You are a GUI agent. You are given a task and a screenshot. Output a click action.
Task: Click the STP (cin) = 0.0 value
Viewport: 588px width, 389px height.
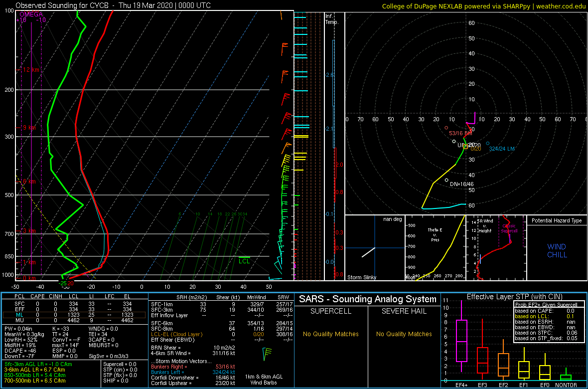[x=120, y=370]
